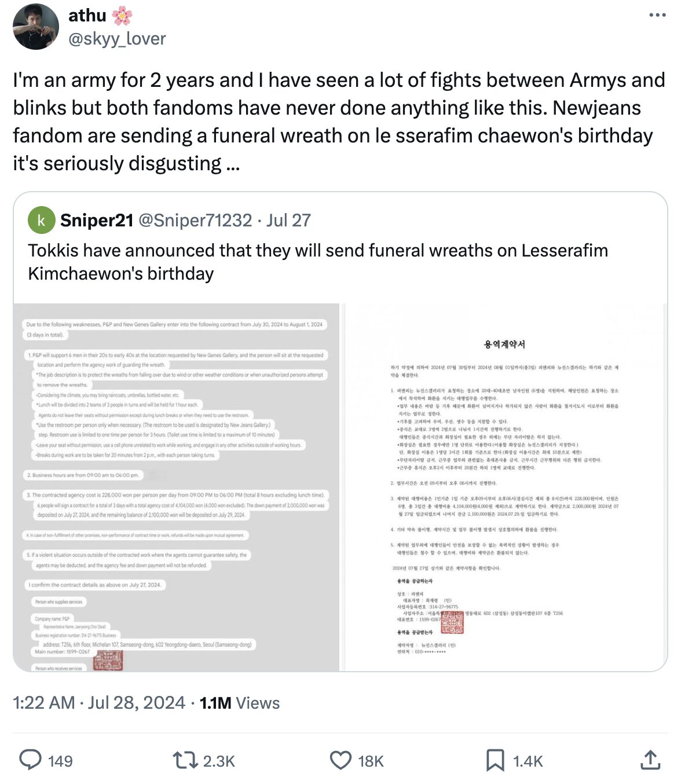Click Sniper21's green avatar circle

41,220
